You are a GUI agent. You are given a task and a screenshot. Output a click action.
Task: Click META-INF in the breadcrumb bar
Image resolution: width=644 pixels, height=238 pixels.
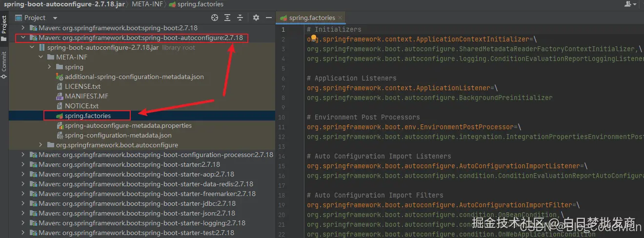(147, 4)
